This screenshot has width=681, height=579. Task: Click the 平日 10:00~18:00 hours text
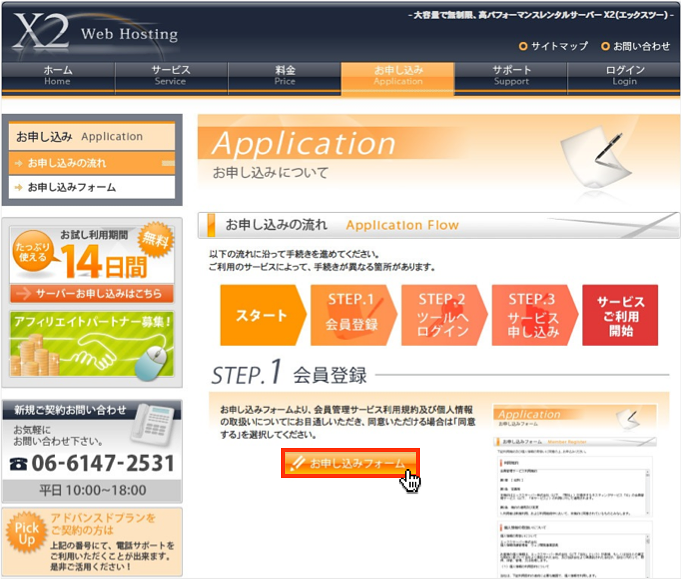click(x=93, y=490)
